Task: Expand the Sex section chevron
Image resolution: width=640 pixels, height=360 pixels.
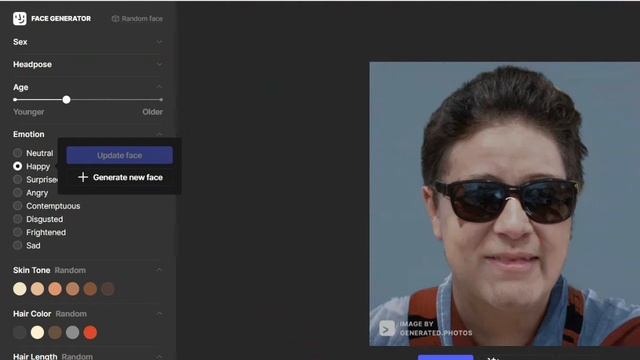Action: coord(159,42)
